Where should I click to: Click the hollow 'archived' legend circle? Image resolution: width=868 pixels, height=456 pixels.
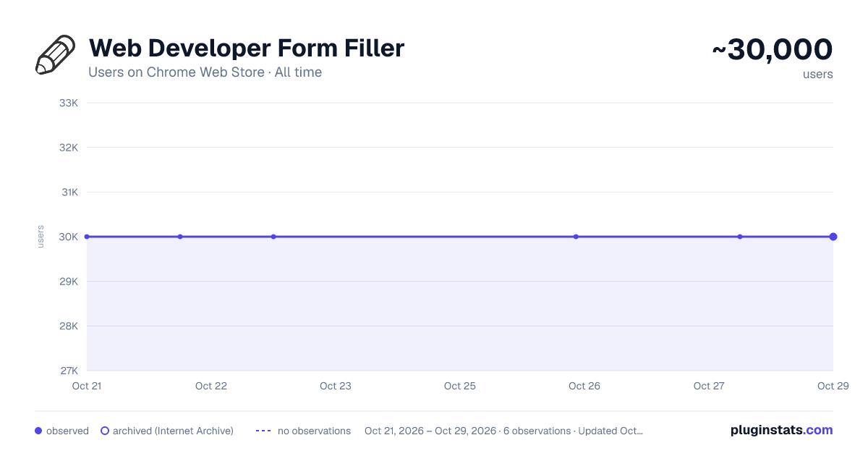coord(105,431)
